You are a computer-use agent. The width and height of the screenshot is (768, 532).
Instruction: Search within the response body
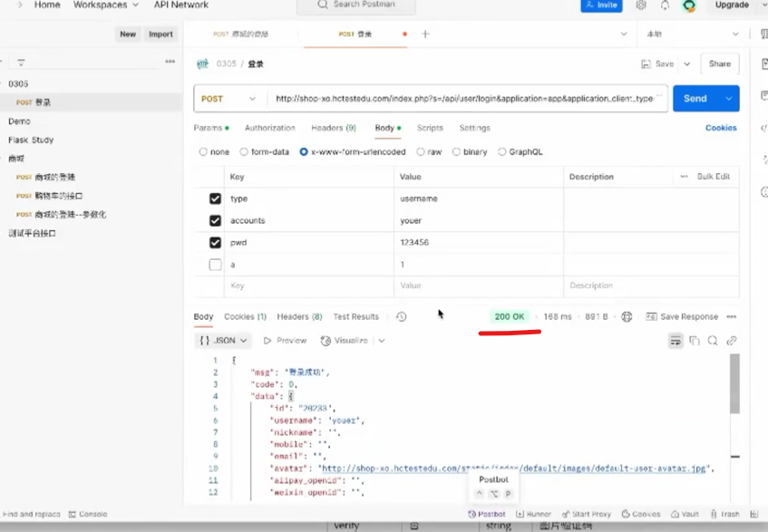click(713, 341)
